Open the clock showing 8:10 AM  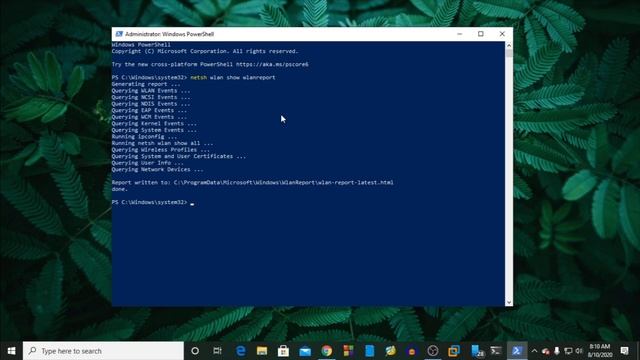click(x=600, y=351)
